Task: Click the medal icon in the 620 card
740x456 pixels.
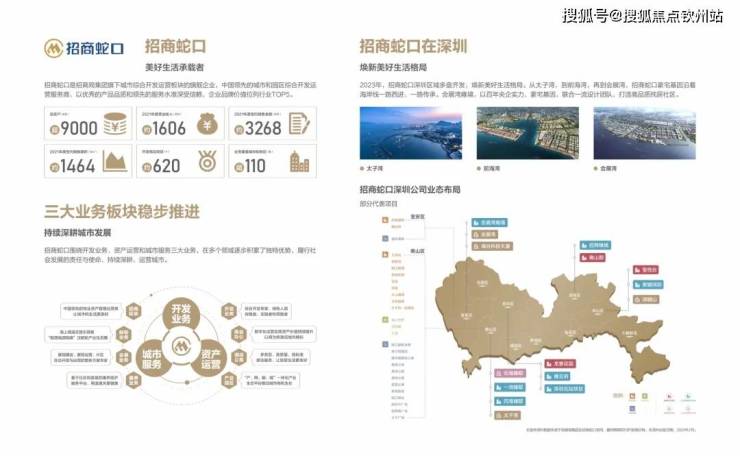Action: coord(207,161)
